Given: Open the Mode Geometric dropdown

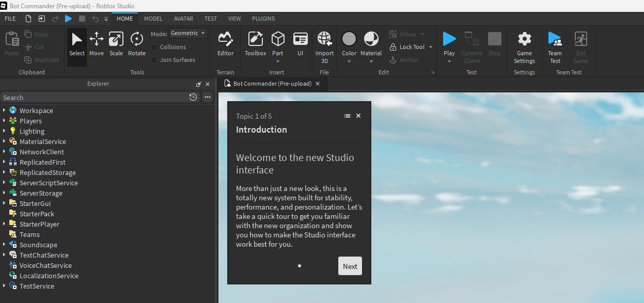Looking at the screenshot, I should [188, 33].
